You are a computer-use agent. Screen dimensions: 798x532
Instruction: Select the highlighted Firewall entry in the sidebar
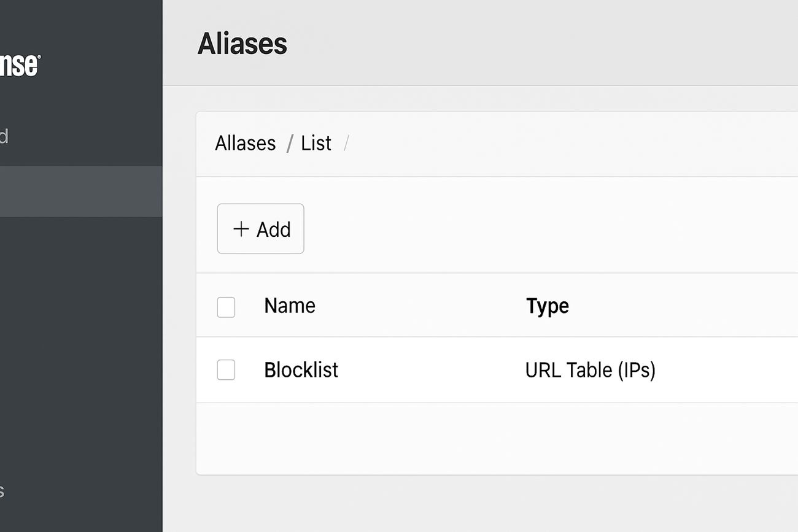pos(80,191)
